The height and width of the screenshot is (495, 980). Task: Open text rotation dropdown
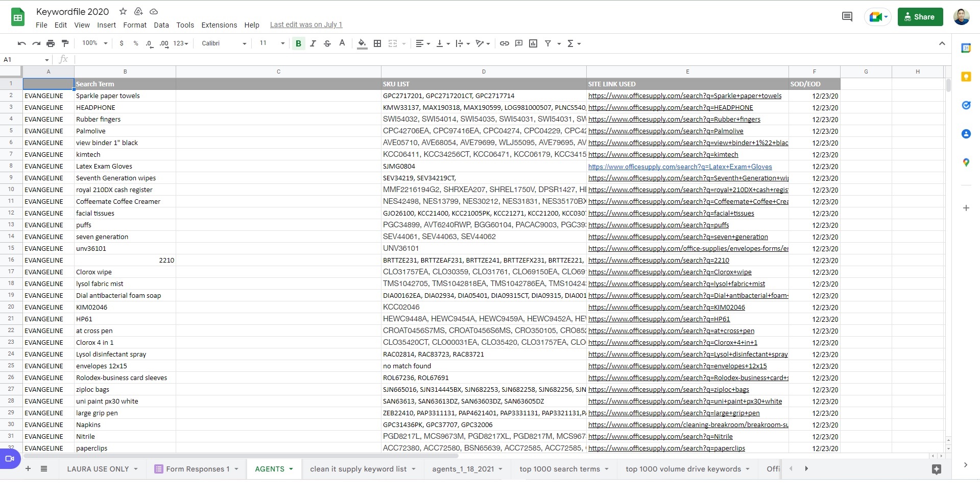point(483,43)
